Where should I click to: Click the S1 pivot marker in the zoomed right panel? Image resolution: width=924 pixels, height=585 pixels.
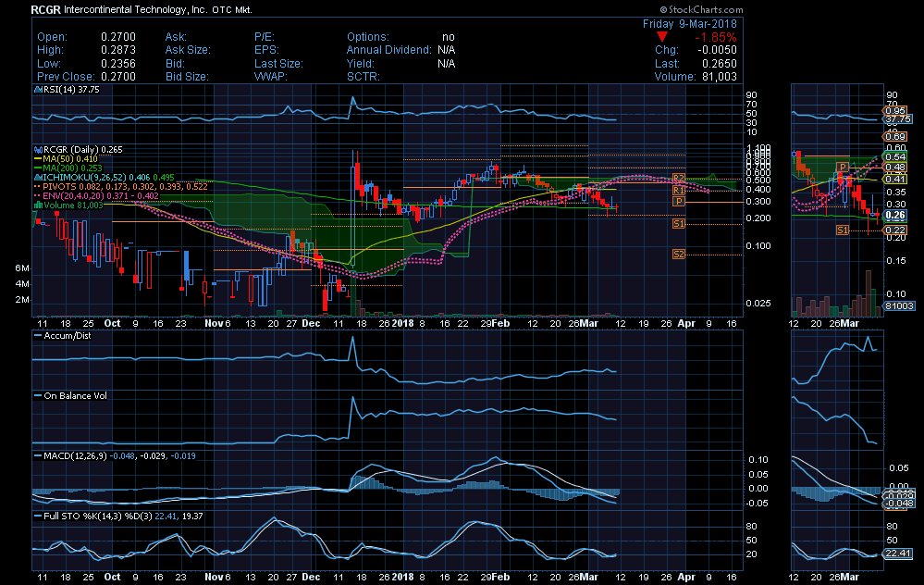(x=843, y=230)
